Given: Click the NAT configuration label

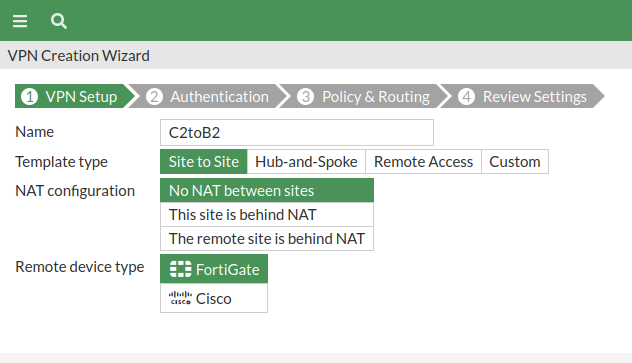Looking at the screenshot, I should (75, 191).
